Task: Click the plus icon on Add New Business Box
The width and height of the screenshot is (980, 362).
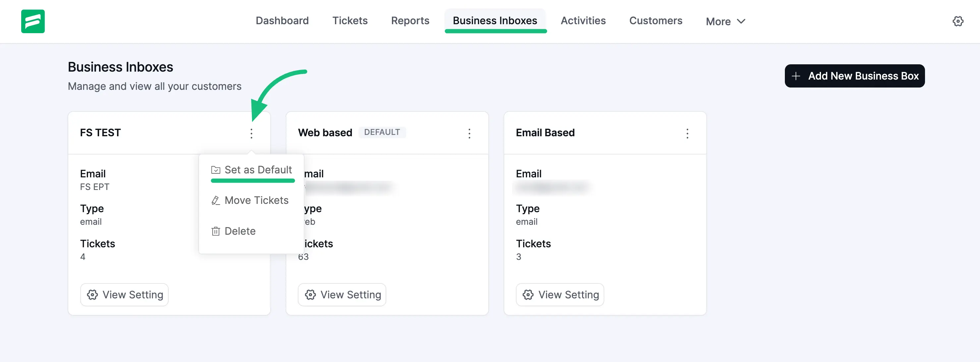Action: [796, 76]
